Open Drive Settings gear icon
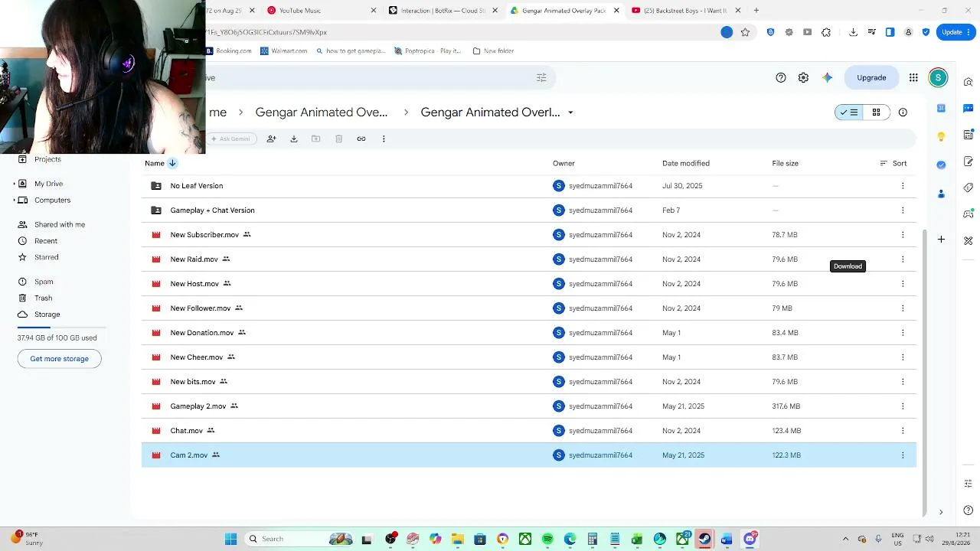Viewport: 980px width, 551px height. [803, 77]
